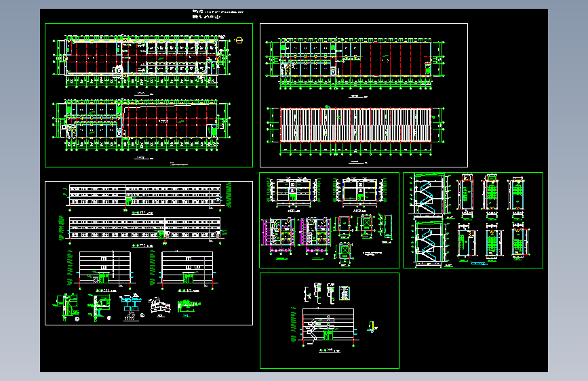Select the small green detail beside the stair-section elevation
This screenshot has width=588, height=381.
tap(372, 327)
